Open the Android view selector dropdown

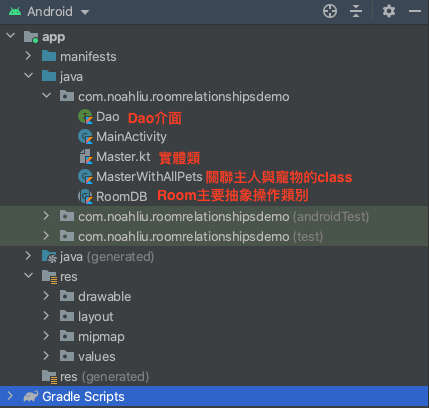pos(49,12)
